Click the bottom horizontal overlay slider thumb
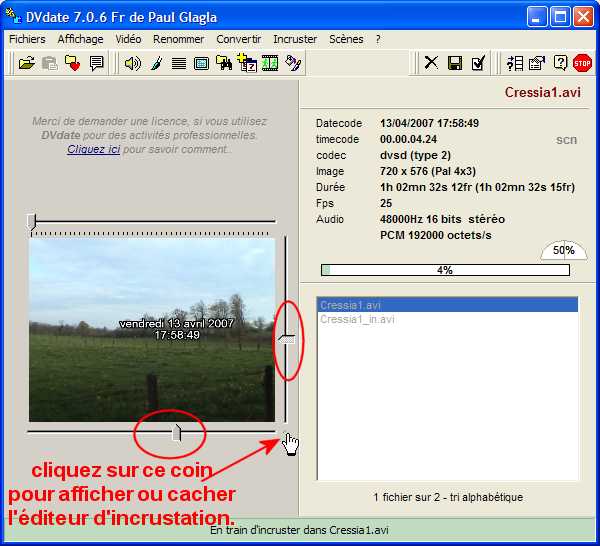 [x=176, y=433]
